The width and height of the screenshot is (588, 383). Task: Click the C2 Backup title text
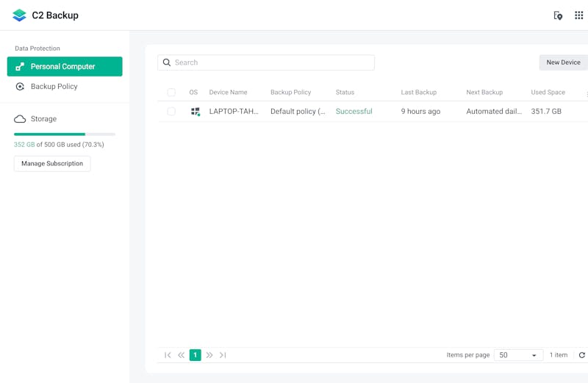pyautogui.click(x=55, y=15)
